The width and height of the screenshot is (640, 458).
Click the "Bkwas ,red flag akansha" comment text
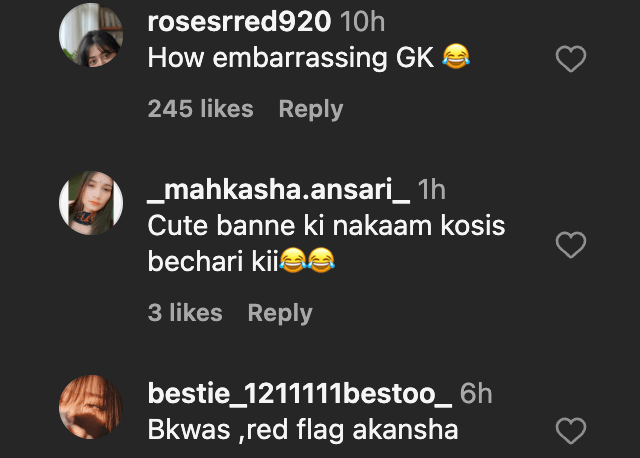303,431
